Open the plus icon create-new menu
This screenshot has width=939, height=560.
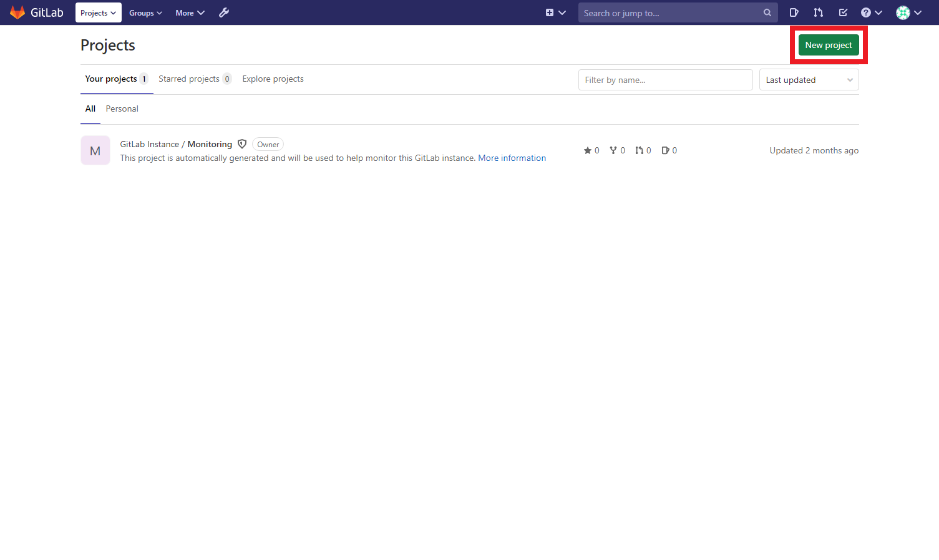(x=555, y=12)
